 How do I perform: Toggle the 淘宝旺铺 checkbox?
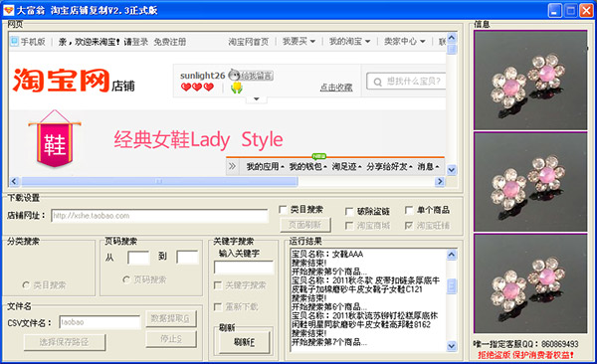[409, 226]
